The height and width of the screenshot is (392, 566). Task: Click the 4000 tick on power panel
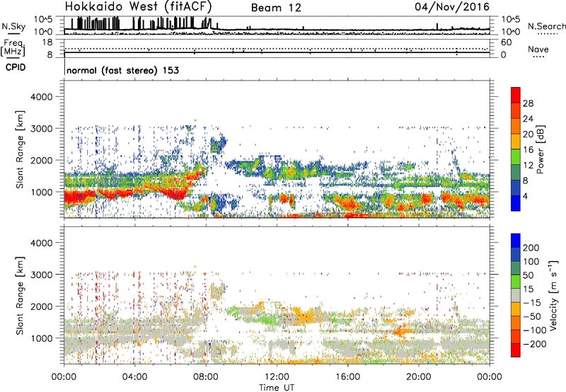(x=41, y=97)
